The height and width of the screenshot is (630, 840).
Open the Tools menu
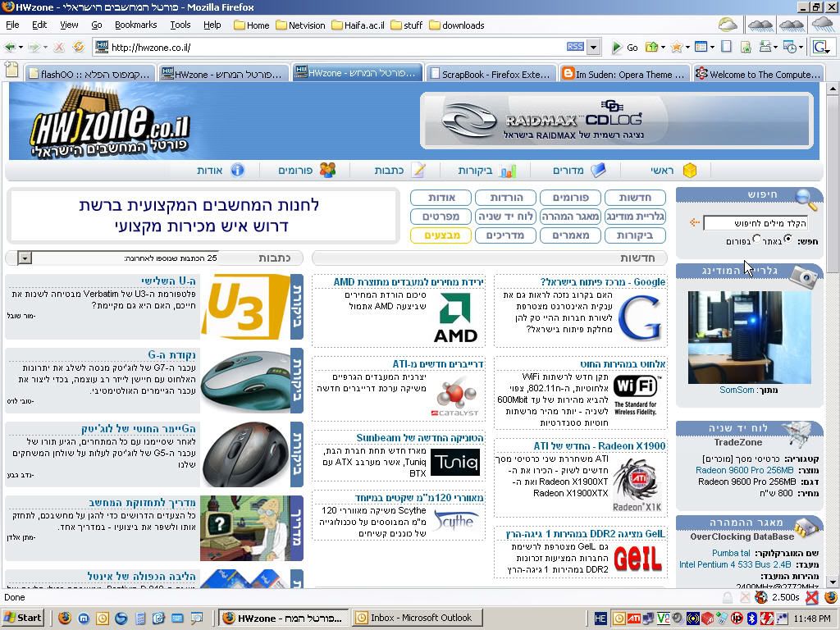[x=180, y=25]
